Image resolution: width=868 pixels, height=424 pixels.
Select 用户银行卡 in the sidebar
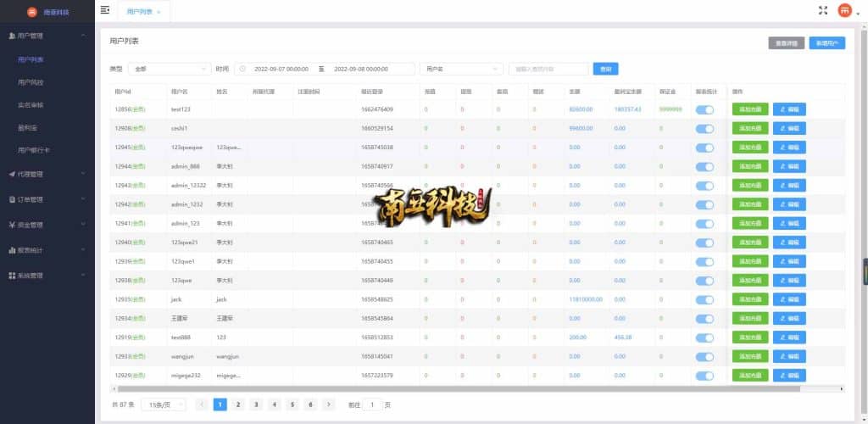tap(34, 150)
